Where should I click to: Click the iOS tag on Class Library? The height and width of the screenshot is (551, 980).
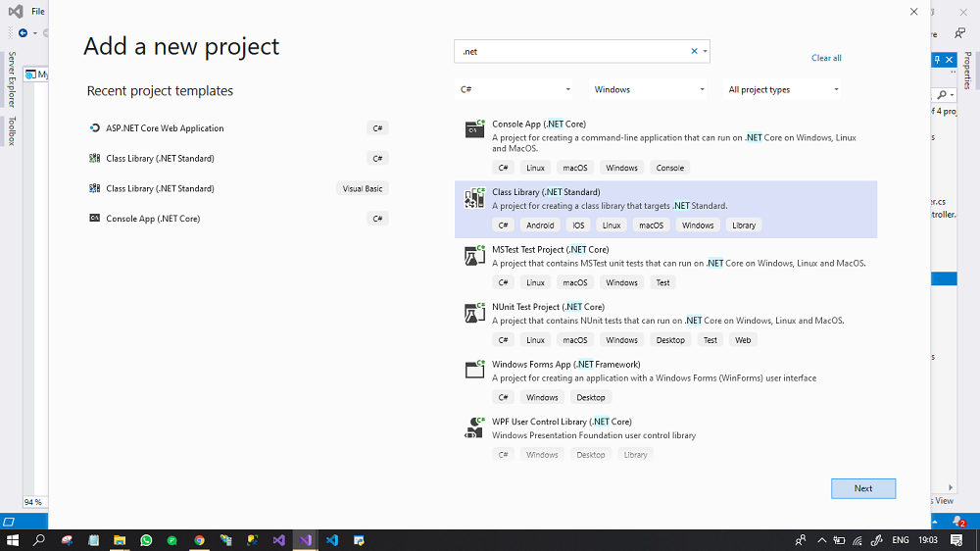578,225
